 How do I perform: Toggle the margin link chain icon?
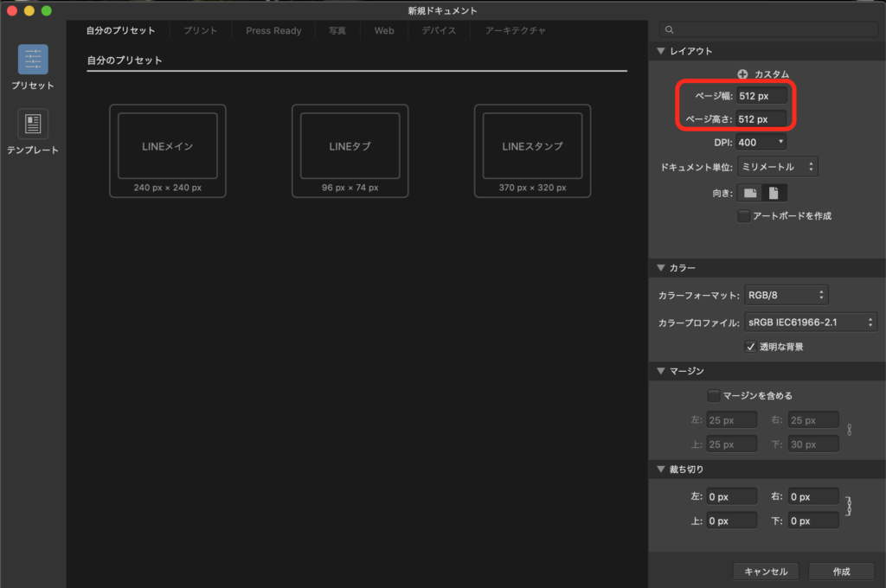[x=850, y=431]
